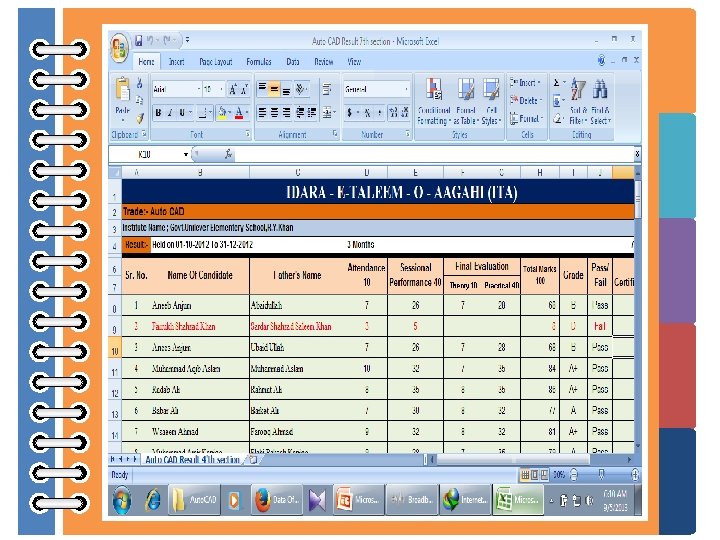The image size is (720, 540).
Task: Switch to the Home ribbon tab
Action: (x=146, y=62)
